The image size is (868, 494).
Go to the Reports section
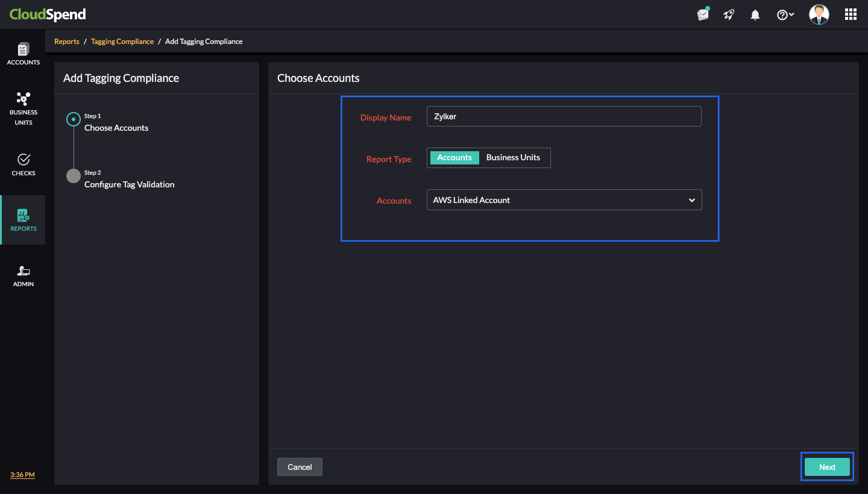23,220
